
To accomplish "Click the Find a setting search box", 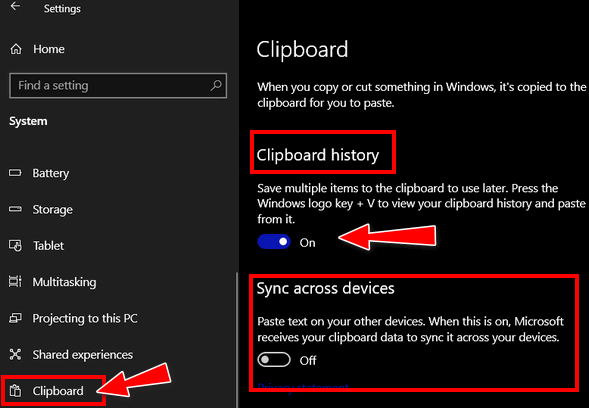I will tap(118, 86).
